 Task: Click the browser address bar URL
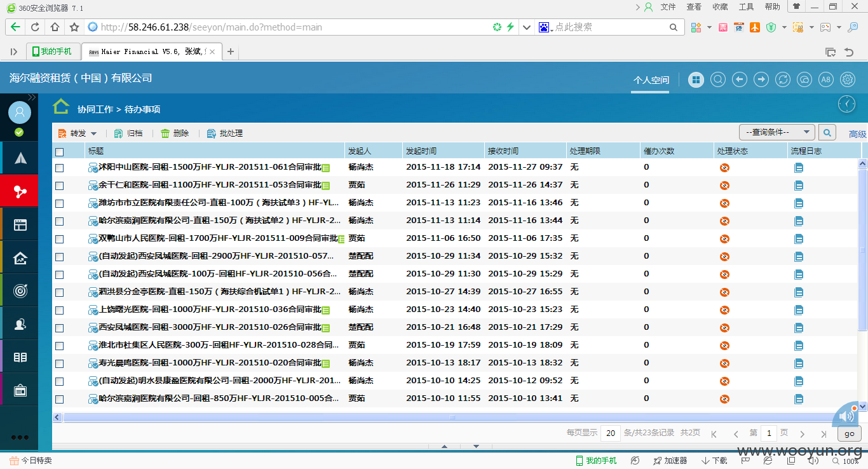[x=212, y=27]
